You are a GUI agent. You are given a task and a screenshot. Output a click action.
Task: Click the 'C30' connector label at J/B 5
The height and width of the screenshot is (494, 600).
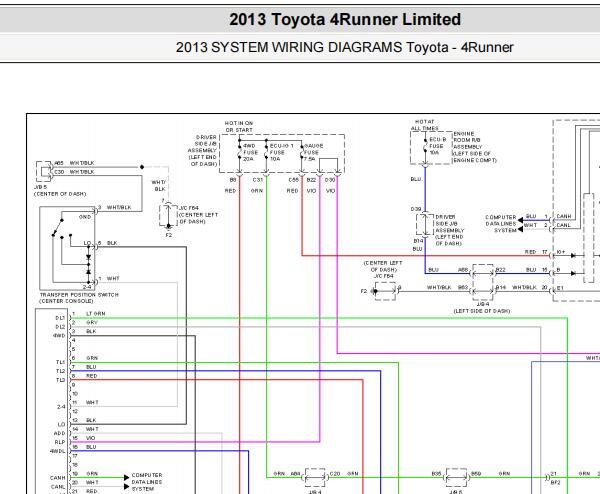click(59, 172)
